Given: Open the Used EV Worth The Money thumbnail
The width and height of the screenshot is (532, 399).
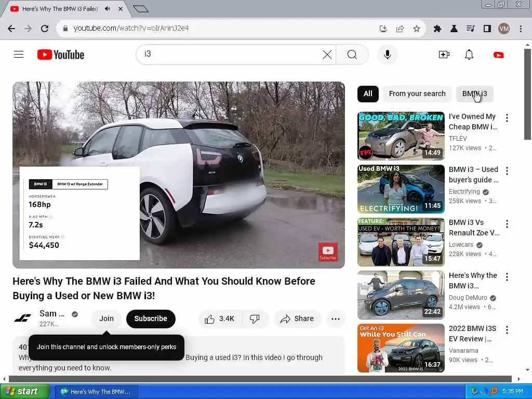Looking at the screenshot, I should [x=401, y=242].
